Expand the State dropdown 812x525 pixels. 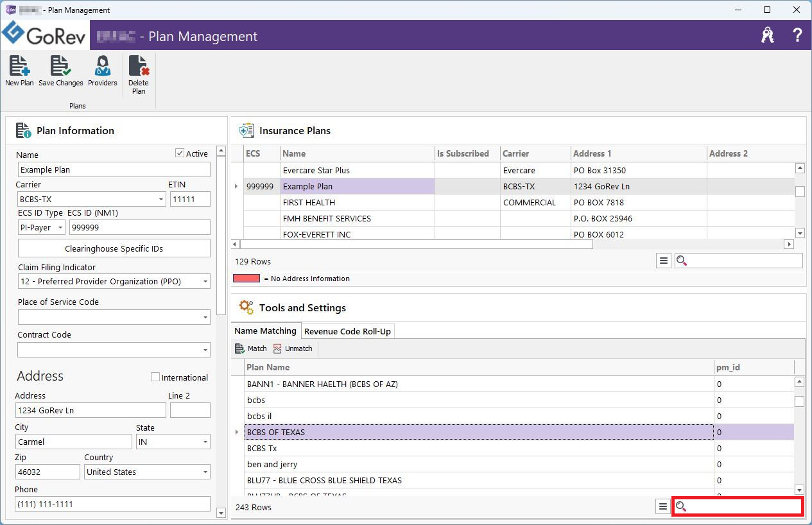(x=205, y=442)
